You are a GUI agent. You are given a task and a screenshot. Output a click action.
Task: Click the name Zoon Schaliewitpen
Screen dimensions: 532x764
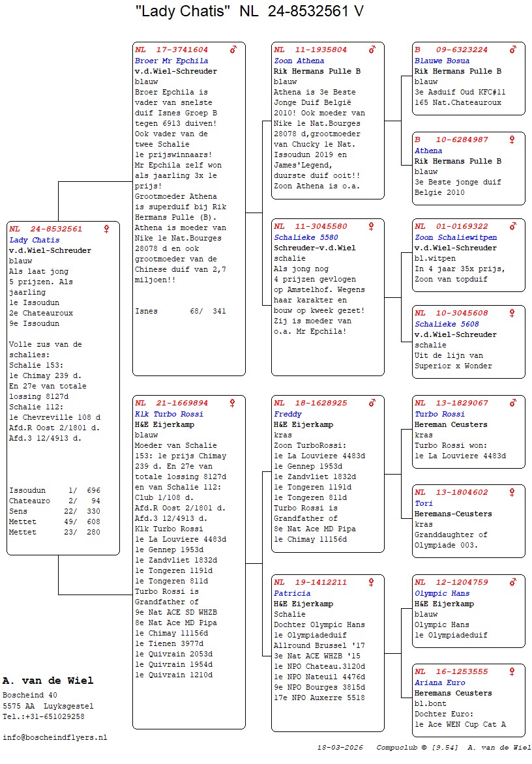(456, 237)
